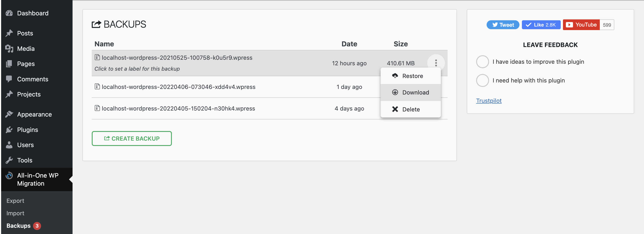This screenshot has height=234, width=644.
Task: Click the Media library icon
Action: [9, 49]
